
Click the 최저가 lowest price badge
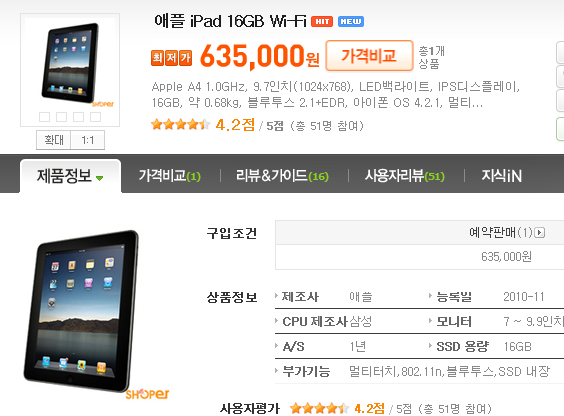click(x=171, y=58)
